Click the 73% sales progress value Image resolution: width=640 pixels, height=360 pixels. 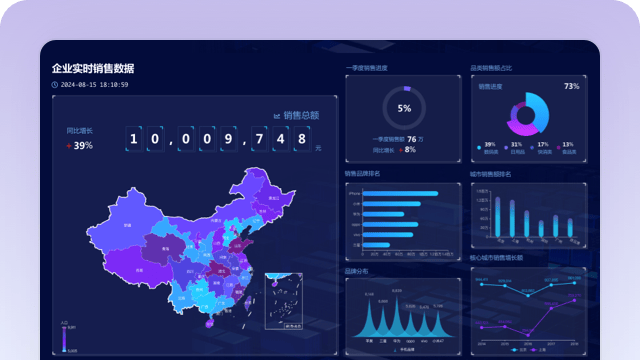coord(571,86)
